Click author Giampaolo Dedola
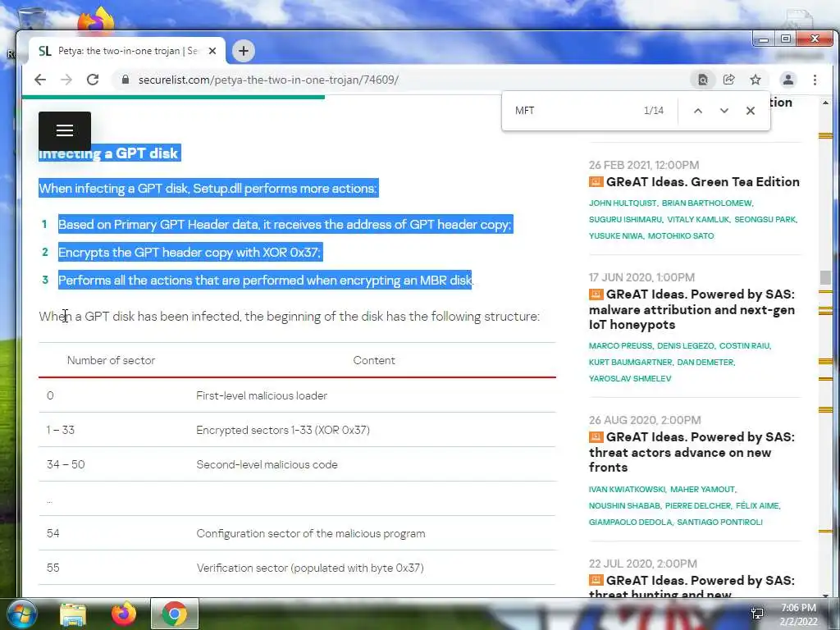This screenshot has width=840, height=630. pyautogui.click(x=630, y=522)
